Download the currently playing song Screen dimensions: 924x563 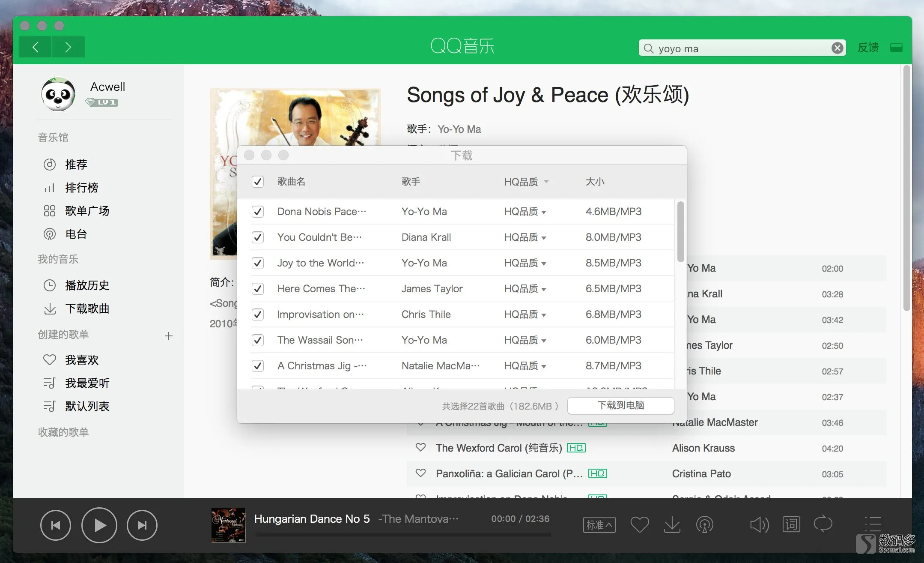(x=672, y=524)
